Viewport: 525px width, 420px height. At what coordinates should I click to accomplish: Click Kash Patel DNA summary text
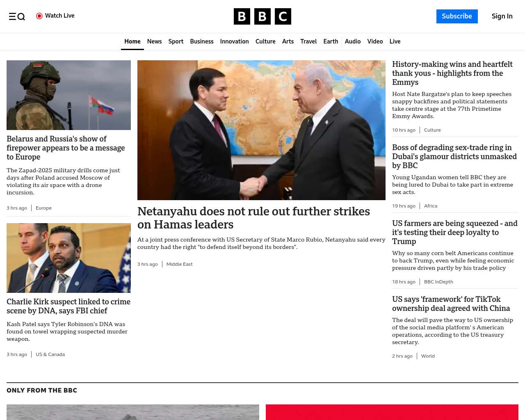click(67, 331)
